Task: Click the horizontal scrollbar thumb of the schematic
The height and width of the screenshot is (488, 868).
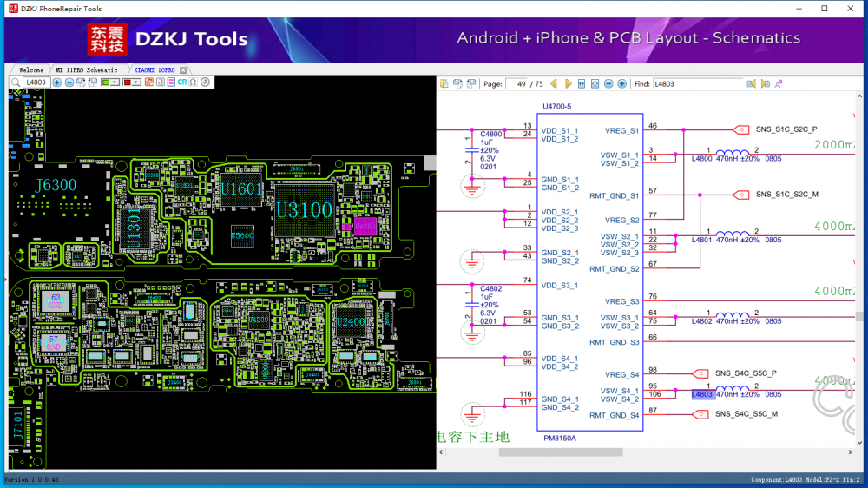Action: pyautogui.click(x=561, y=452)
